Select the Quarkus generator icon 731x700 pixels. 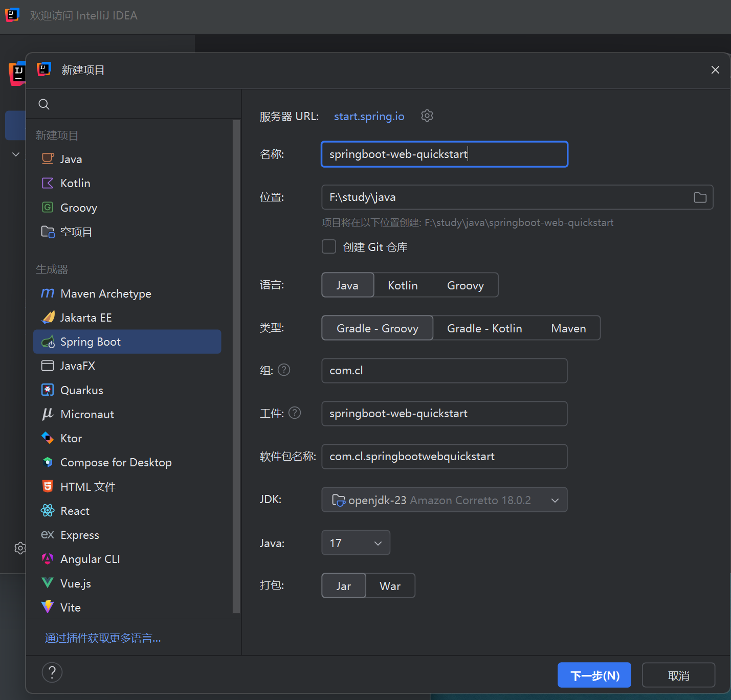48,390
